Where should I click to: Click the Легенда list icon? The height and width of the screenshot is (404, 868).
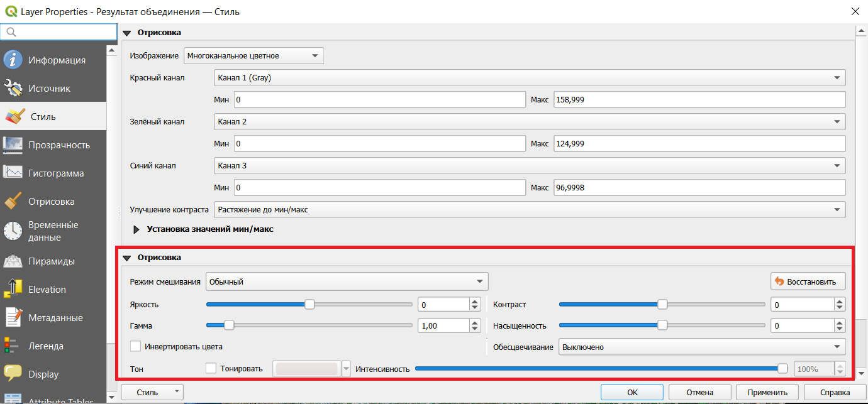pyautogui.click(x=11, y=346)
